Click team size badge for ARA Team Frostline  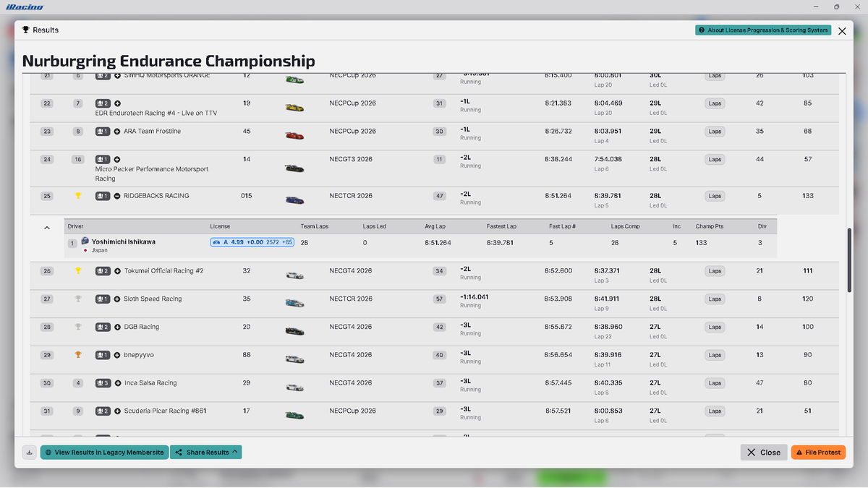pyautogui.click(x=103, y=132)
